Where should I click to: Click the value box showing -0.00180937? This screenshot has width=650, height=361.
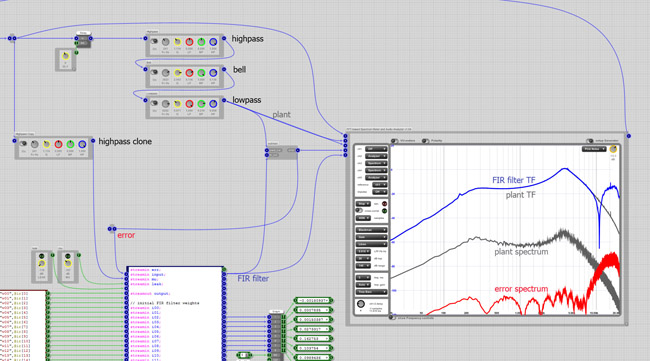(x=313, y=300)
